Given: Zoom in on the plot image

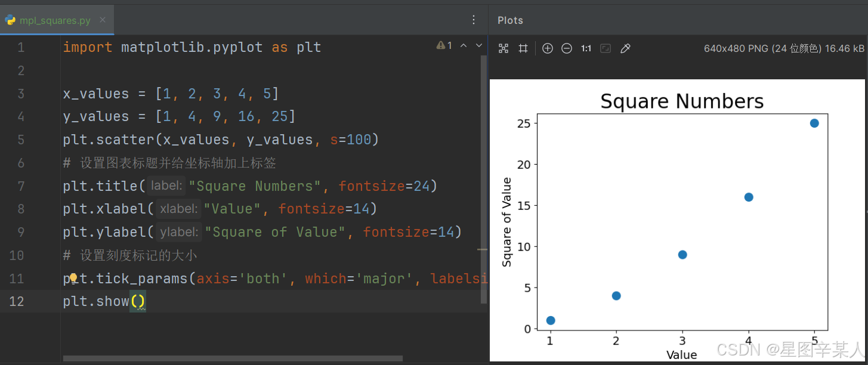Looking at the screenshot, I should click(x=548, y=48).
